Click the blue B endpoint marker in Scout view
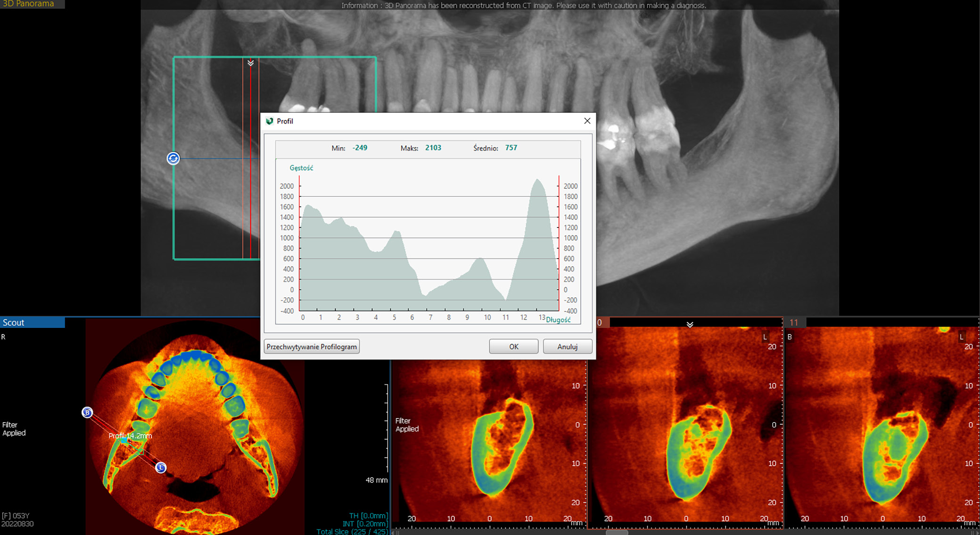This screenshot has width=980, height=535. [87, 412]
